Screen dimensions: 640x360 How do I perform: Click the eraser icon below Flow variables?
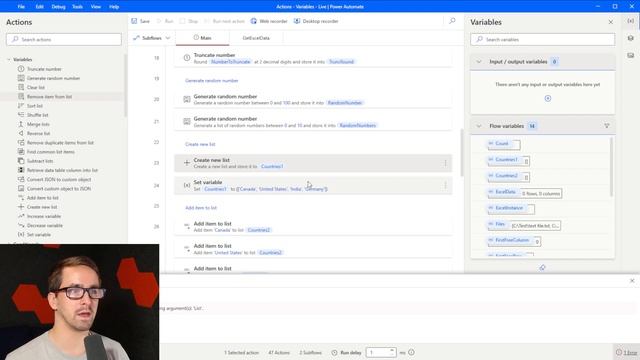point(542,268)
